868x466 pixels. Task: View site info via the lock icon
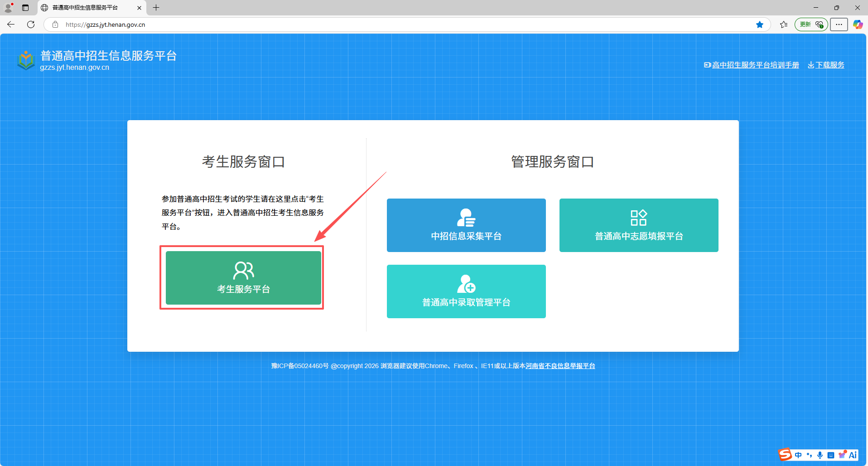[55, 24]
